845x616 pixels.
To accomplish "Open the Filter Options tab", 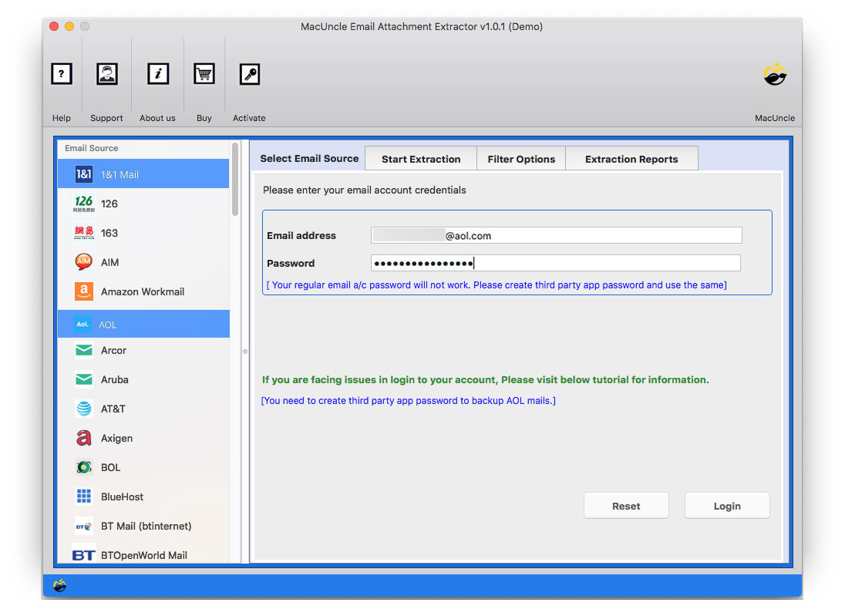I will click(521, 159).
